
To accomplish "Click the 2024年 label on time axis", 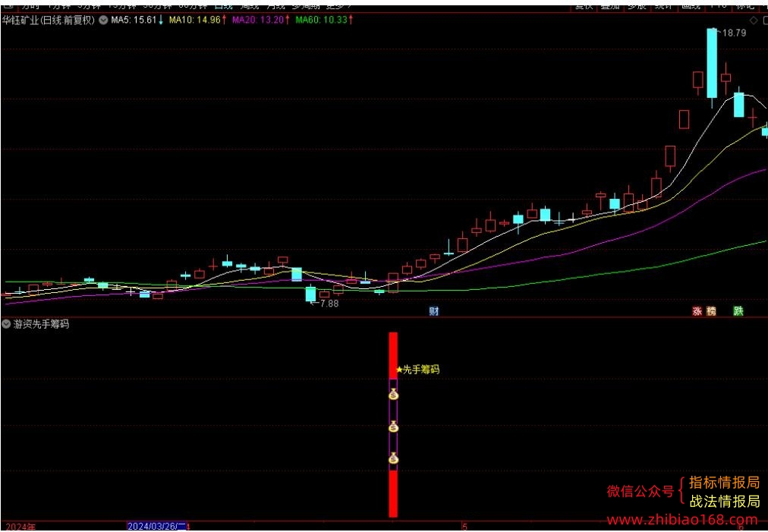I will click(20, 527).
